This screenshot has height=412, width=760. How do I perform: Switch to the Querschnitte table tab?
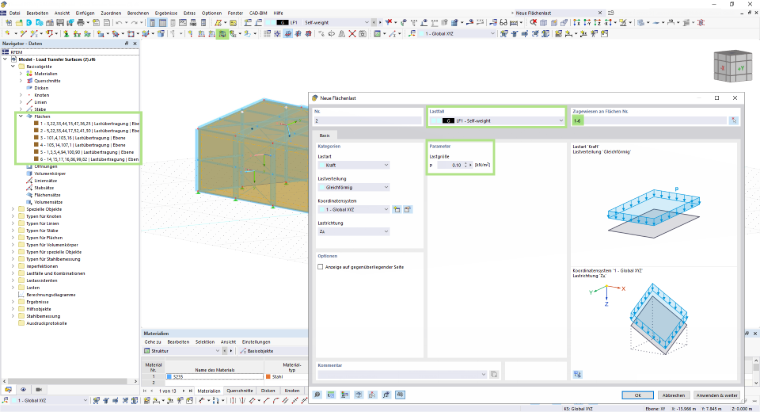pyautogui.click(x=239, y=391)
